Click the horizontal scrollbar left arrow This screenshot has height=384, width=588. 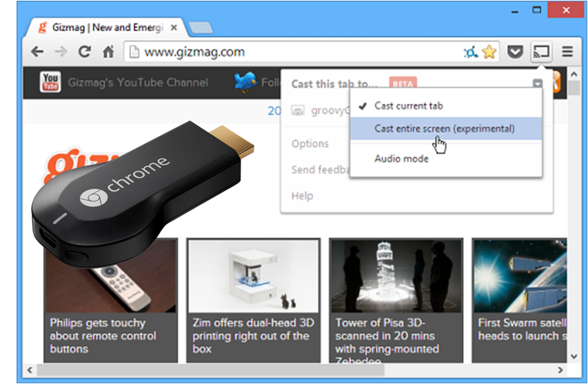tap(30, 370)
